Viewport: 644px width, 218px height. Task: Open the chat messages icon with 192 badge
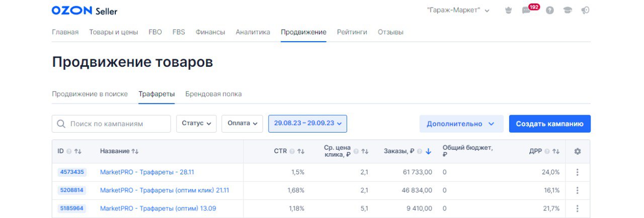click(527, 11)
